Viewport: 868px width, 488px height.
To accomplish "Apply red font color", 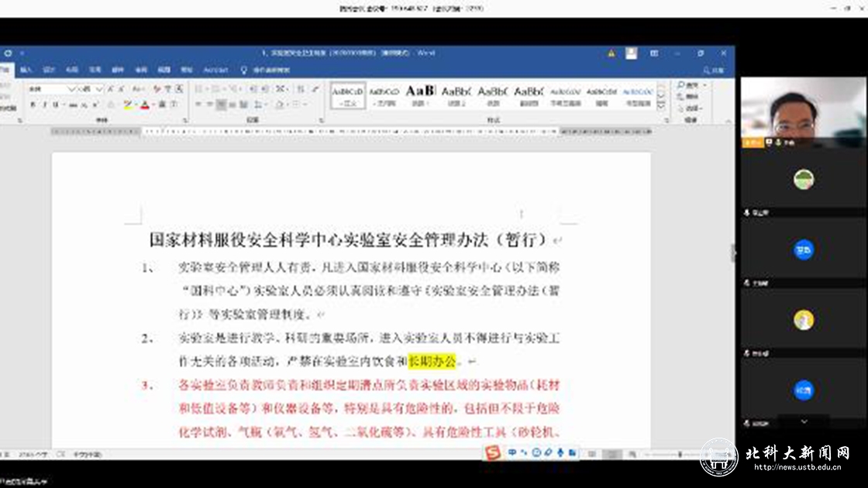I will tap(145, 105).
